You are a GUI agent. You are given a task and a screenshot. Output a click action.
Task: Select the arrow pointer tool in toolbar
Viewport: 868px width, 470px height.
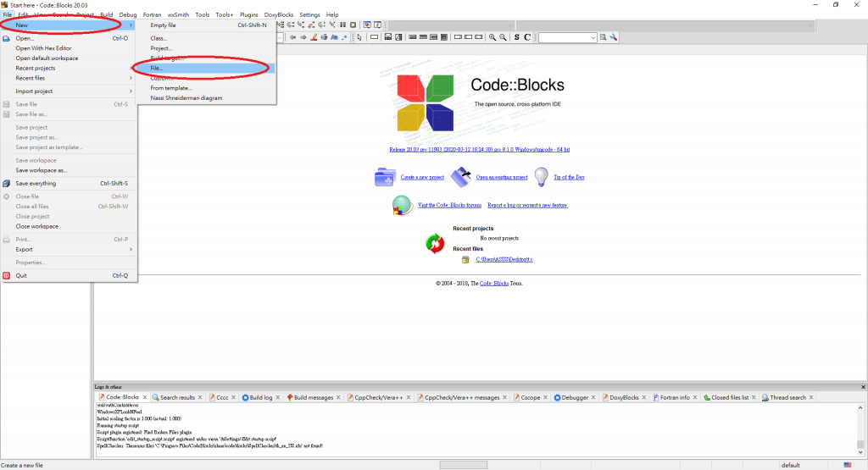[359, 37]
